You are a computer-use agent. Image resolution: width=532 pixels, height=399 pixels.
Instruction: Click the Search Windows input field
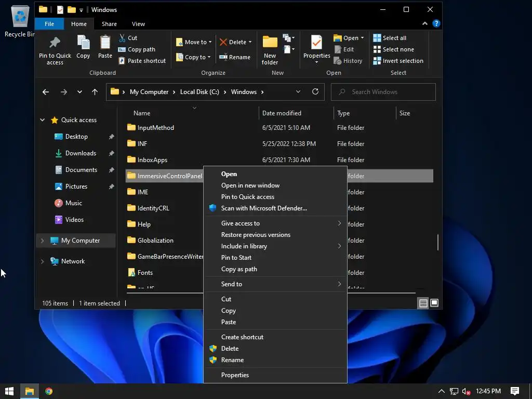[x=383, y=92]
